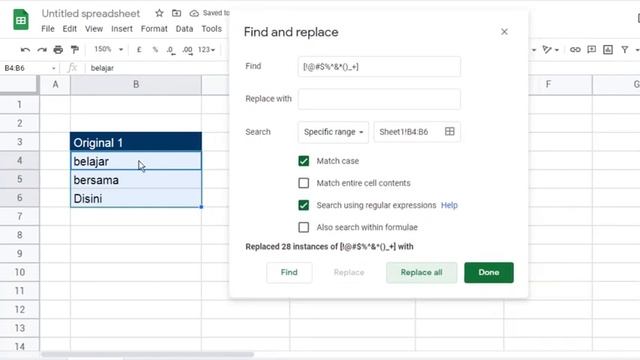
Task: Undo the last action
Action: [x=25, y=50]
